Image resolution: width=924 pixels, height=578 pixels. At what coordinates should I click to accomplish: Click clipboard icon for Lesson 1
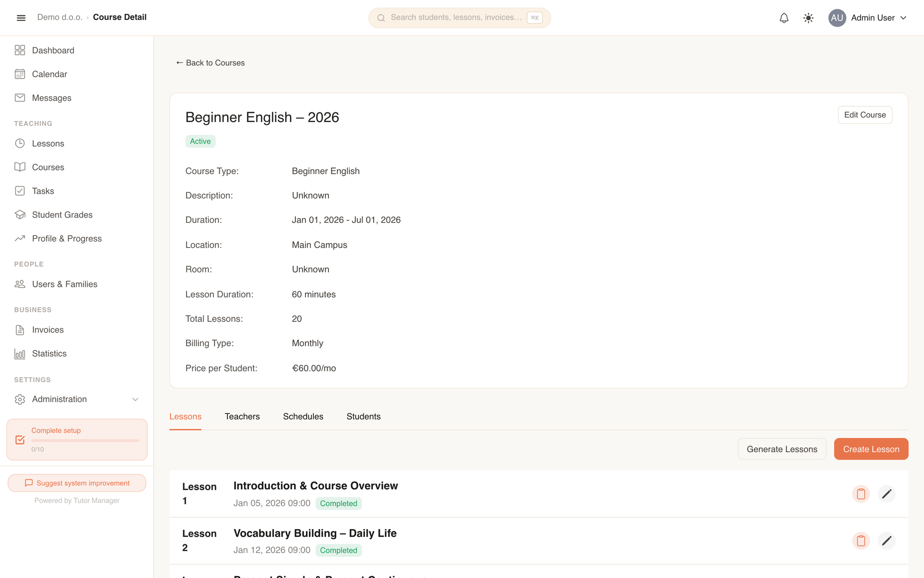tap(861, 494)
